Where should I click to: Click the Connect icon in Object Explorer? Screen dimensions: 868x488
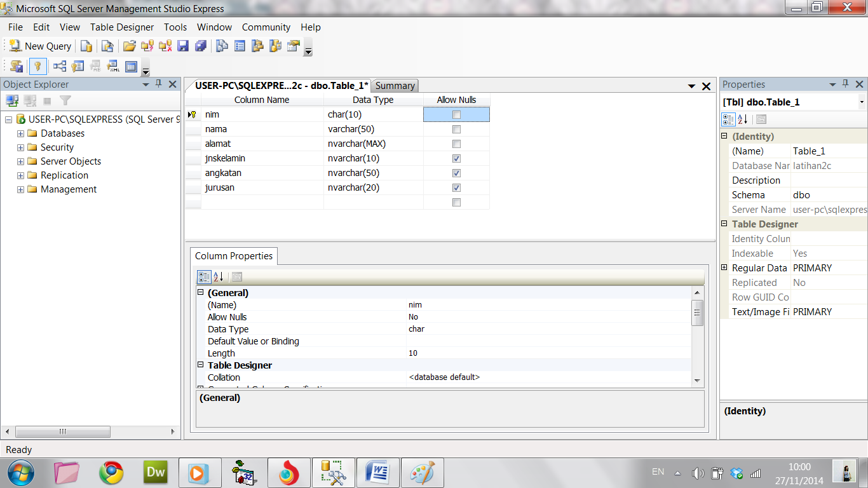(12, 100)
